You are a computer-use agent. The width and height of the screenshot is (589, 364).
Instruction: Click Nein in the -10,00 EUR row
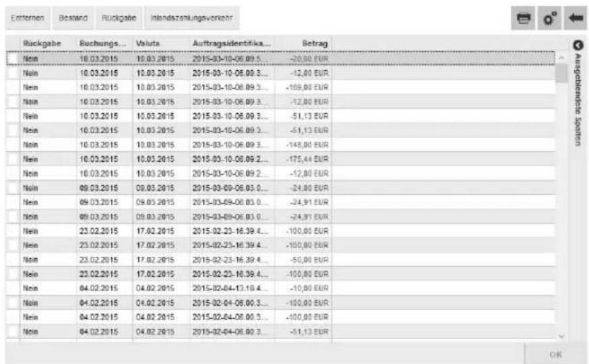coord(30,288)
